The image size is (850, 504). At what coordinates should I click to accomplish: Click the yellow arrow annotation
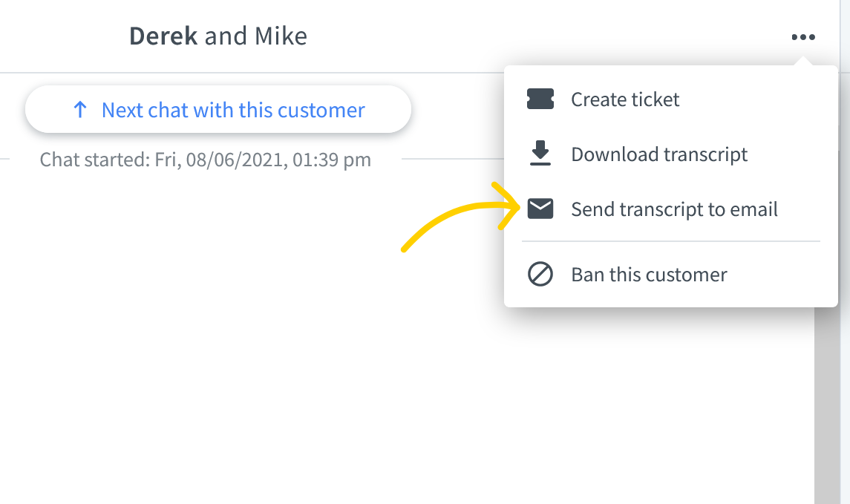461,218
